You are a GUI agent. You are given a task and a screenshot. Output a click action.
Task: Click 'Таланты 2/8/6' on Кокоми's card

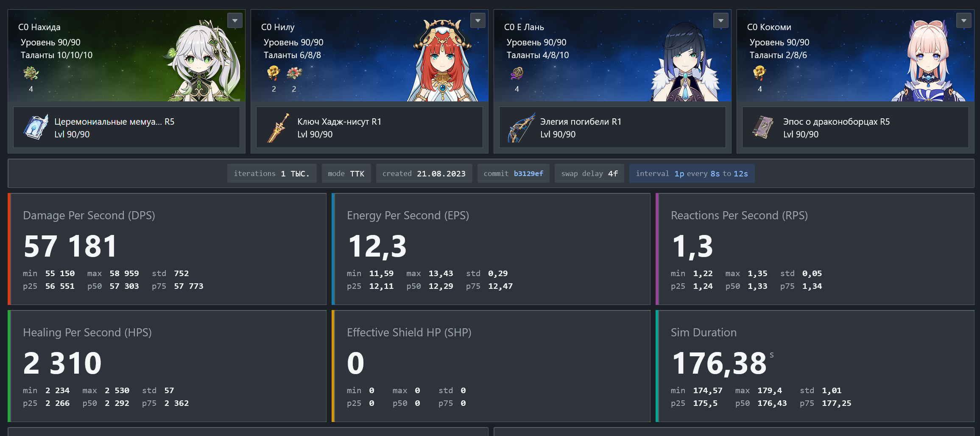(778, 55)
